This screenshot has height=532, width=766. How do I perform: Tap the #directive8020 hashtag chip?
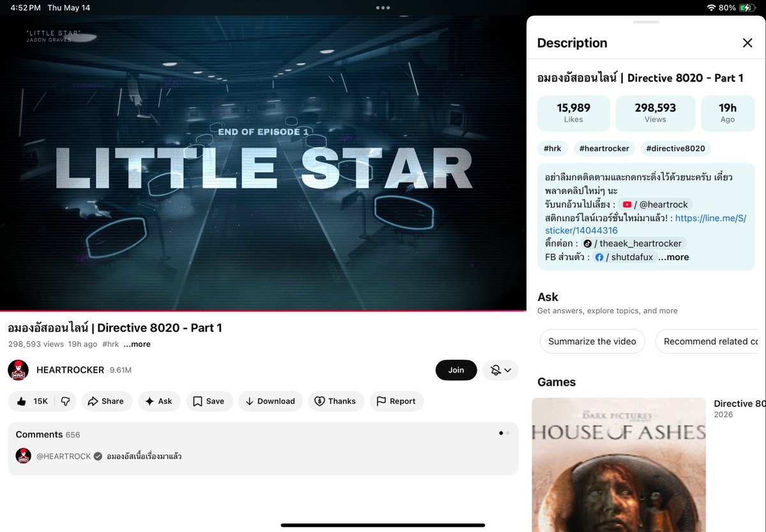675,149
